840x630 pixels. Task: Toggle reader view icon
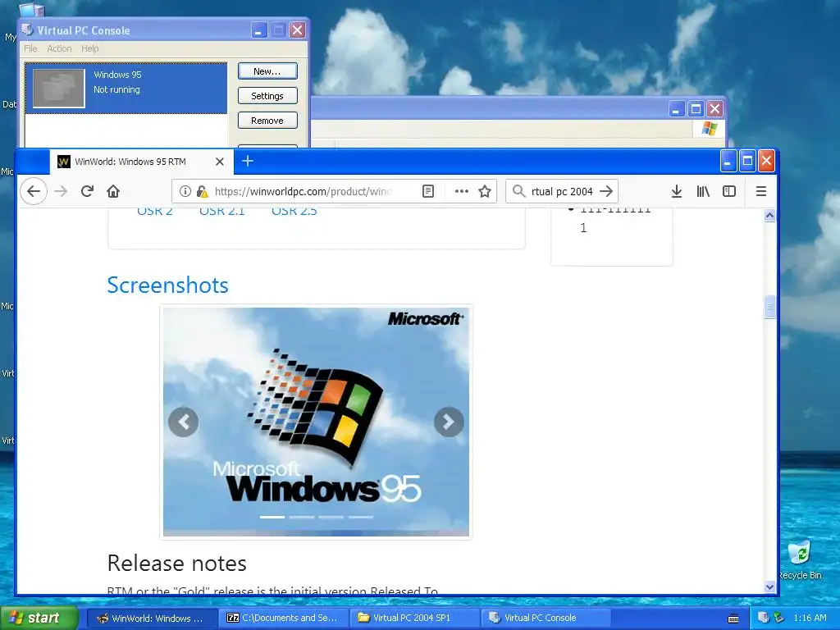tap(428, 191)
